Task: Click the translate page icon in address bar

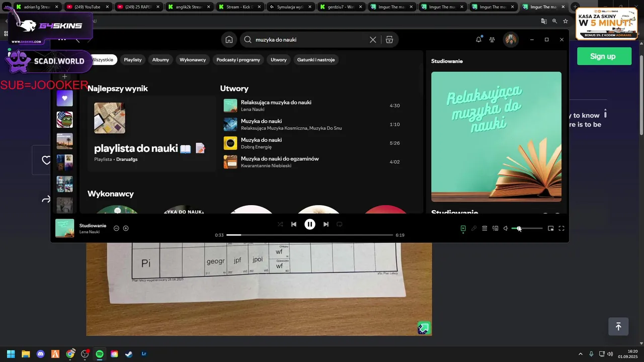Action: (544, 21)
